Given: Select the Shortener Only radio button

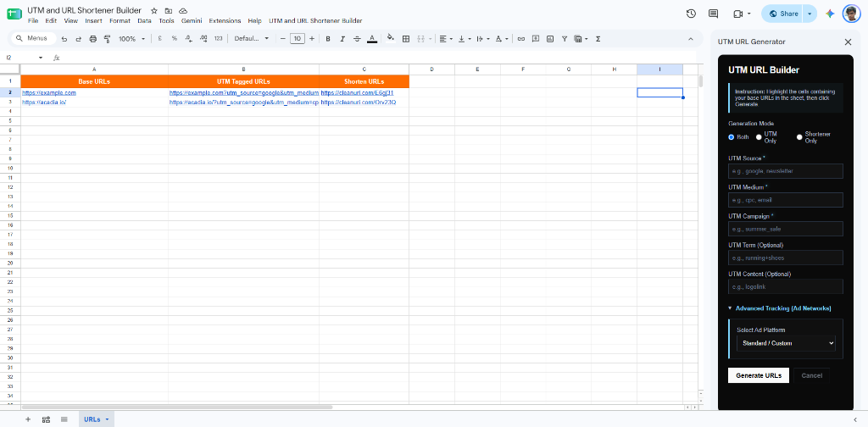Looking at the screenshot, I should click(799, 137).
